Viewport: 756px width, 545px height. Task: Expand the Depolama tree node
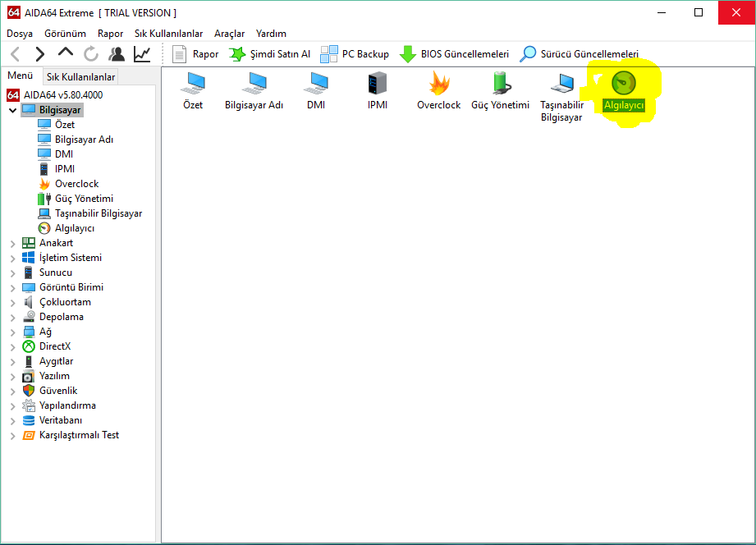[13, 318]
